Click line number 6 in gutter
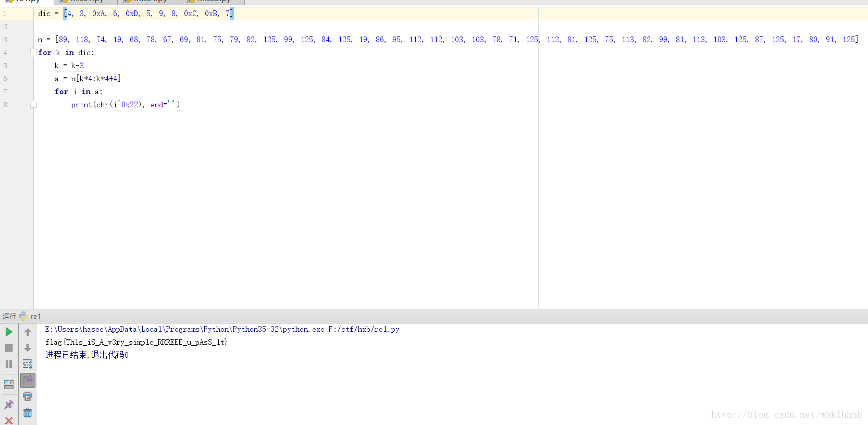Viewport: 868px width, 425px height. pyautogui.click(x=5, y=79)
